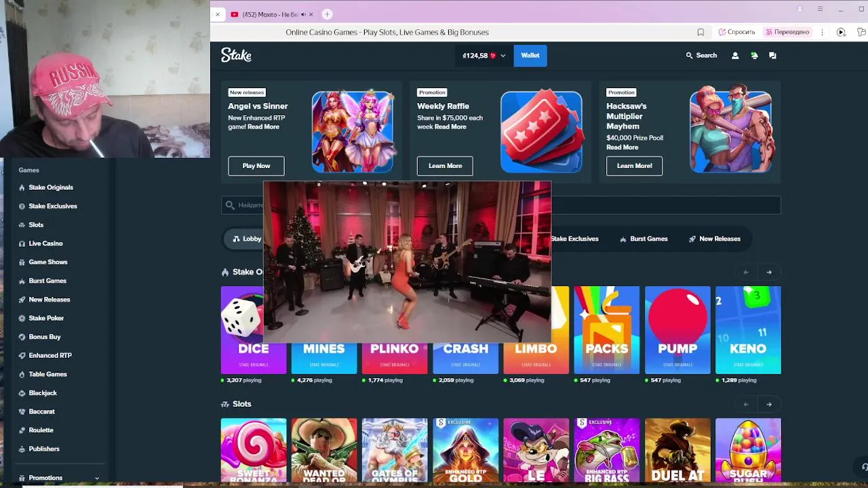Go to previous Stake Originals games
The height and width of the screenshot is (488, 868).
(746, 272)
